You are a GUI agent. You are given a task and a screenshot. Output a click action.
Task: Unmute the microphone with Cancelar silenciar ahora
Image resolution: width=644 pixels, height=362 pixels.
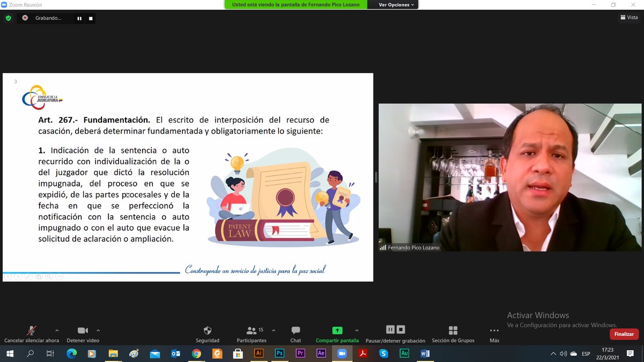(x=32, y=334)
